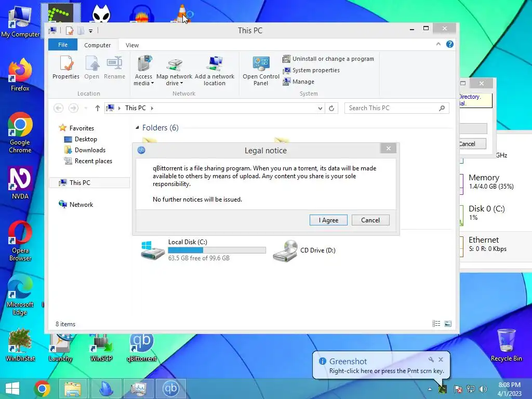Close the Greenshot notification balloon
This screenshot has width=532, height=399.
point(441,360)
